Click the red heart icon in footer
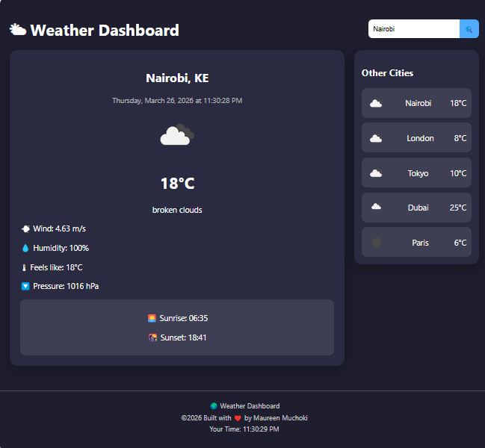The width and height of the screenshot is (485, 448). (x=238, y=418)
